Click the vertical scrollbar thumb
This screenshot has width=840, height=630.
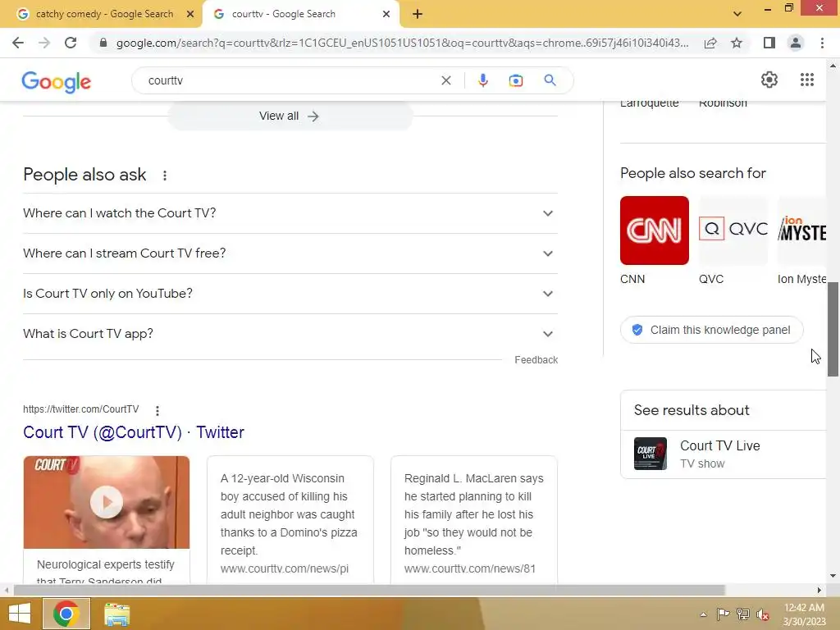[x=833, y=330]
